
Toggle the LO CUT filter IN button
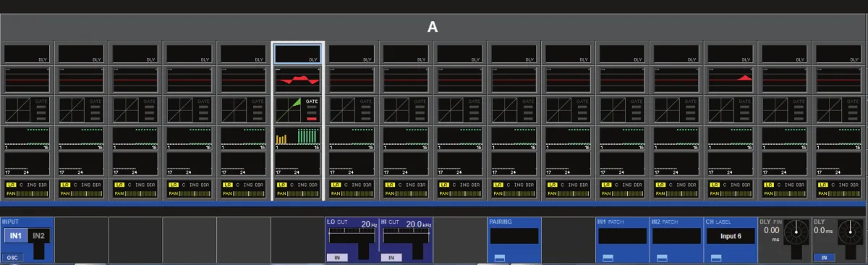click(x=336, y=258)
